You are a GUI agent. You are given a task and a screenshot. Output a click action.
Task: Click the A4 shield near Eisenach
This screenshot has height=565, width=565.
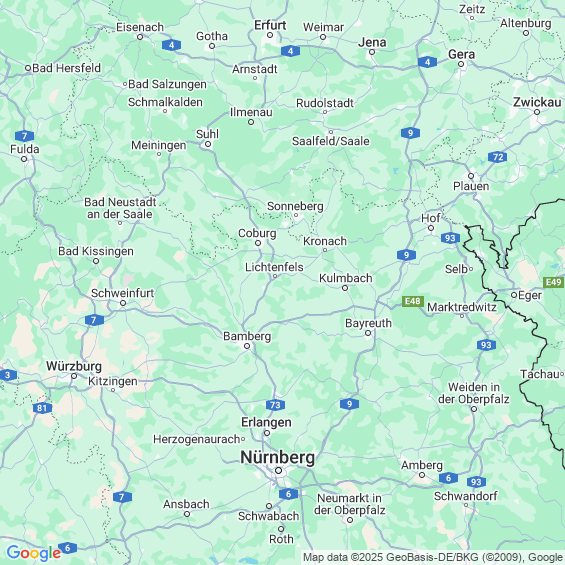coord(172,45)
